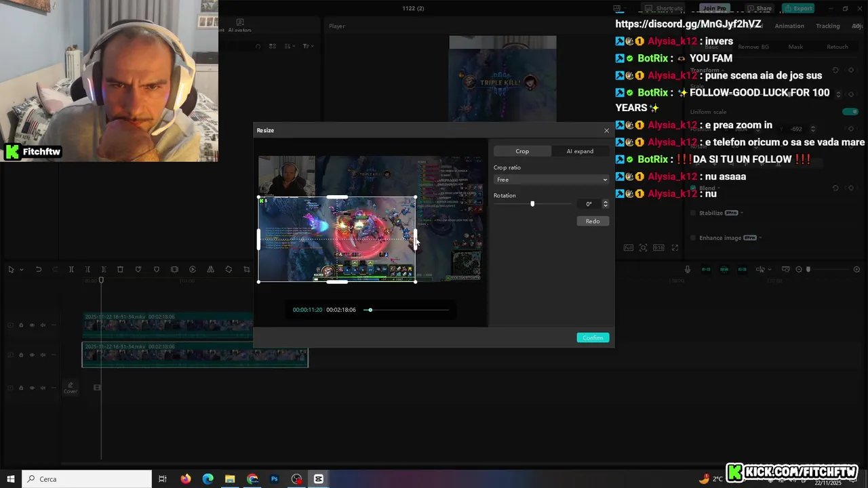Click the Split clip icon in timeline toolbar
This screenshot has height=488, width=868.
pyautogui.click(x=71, y=269)
